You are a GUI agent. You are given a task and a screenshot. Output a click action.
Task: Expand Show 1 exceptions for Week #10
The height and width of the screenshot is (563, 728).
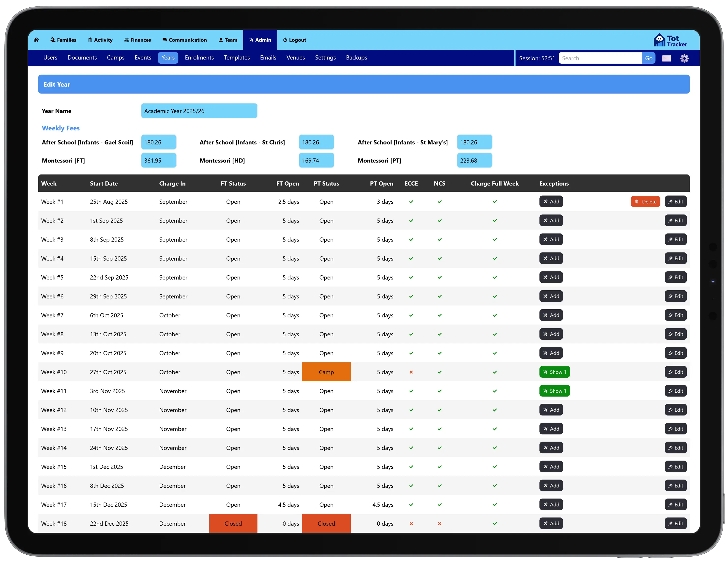point(554,372)
